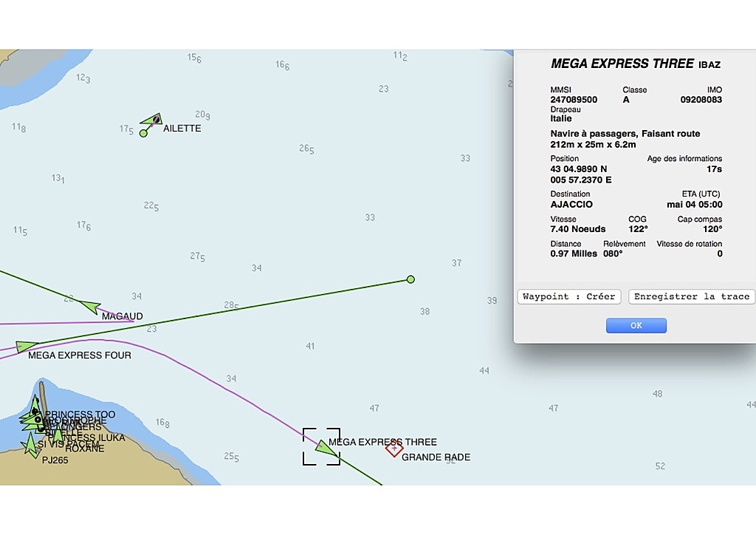Select the MAGAUD vessel triangle
Image resolution: width=756 pixels, height=535 pixels.
click(x=90, y=307)
